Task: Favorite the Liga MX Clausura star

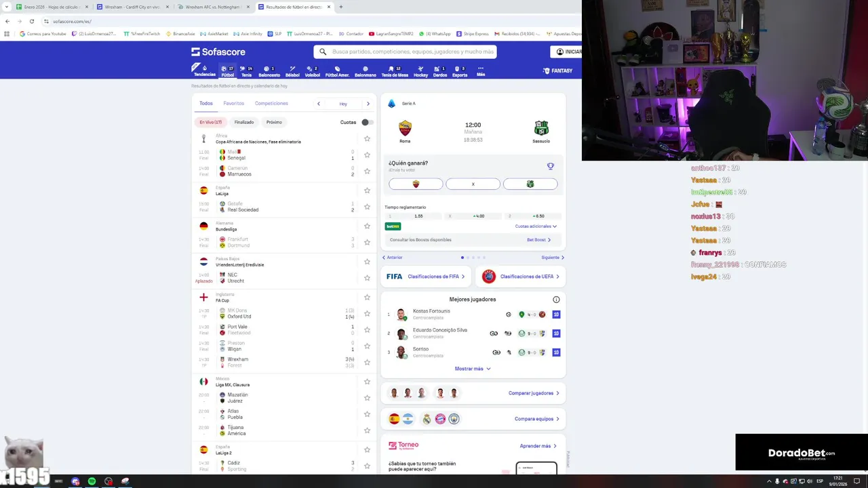Action: coord(367,382)
